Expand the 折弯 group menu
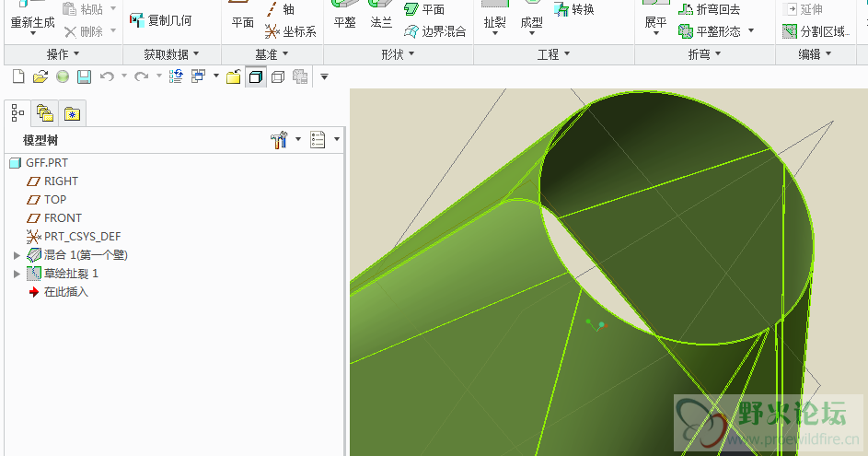This screenshot has width=868, height=456. [704, 54]
